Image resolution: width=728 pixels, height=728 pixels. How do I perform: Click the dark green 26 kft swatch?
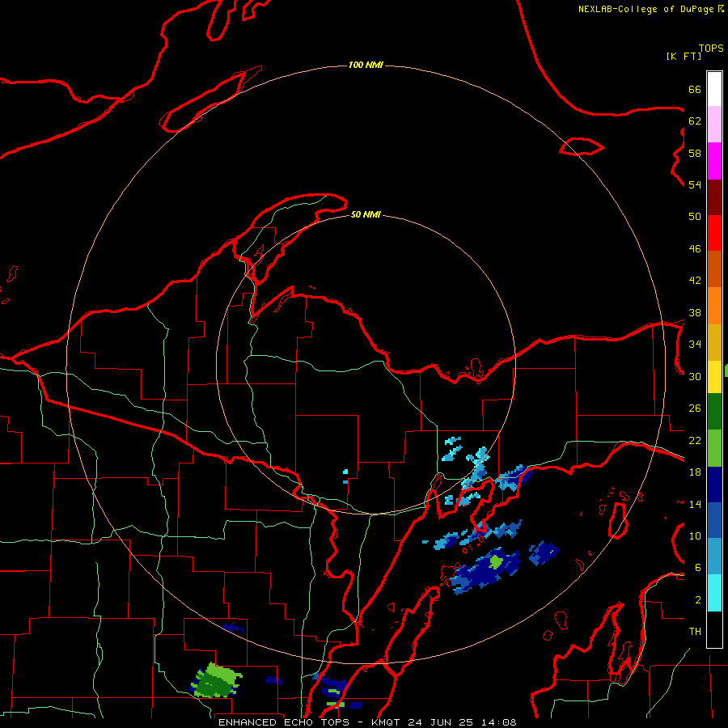714,412
